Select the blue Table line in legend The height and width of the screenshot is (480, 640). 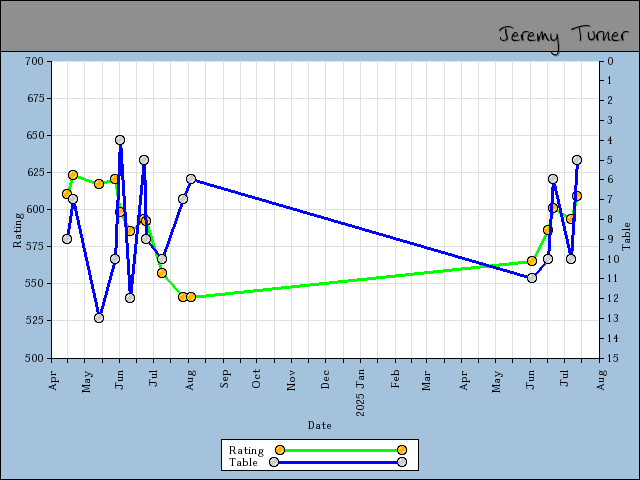pos(337,462)
